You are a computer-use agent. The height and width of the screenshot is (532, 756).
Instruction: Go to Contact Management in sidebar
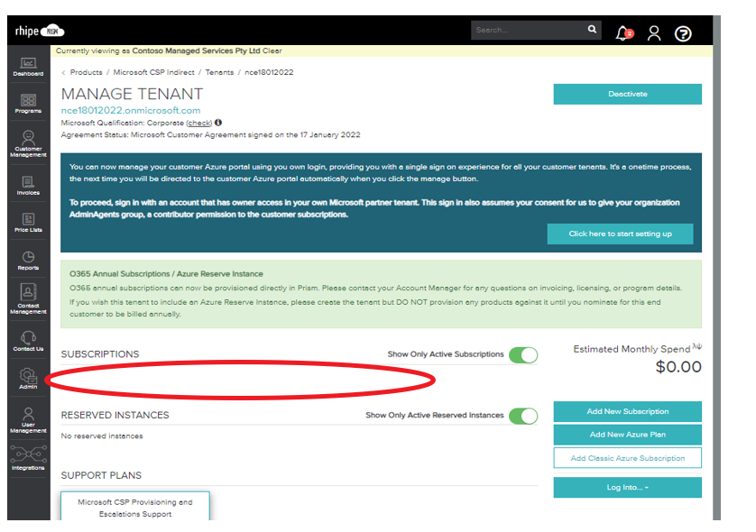pos(29,298)
